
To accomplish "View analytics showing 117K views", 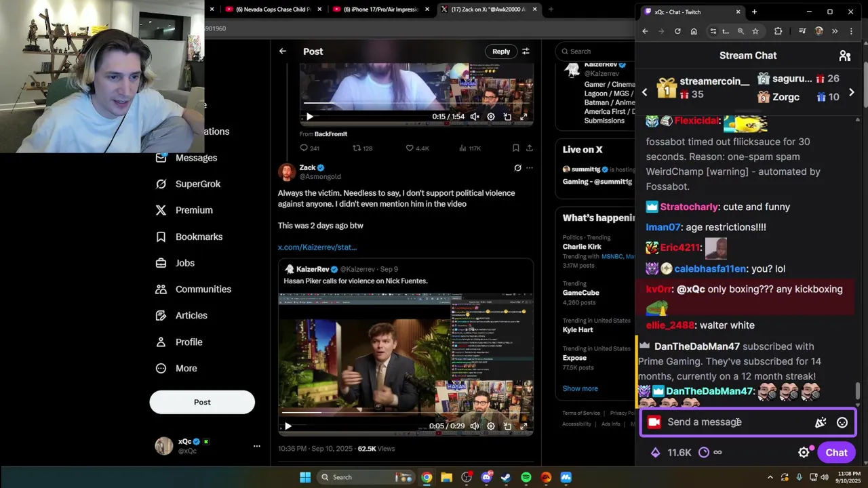I will (470, 148).
